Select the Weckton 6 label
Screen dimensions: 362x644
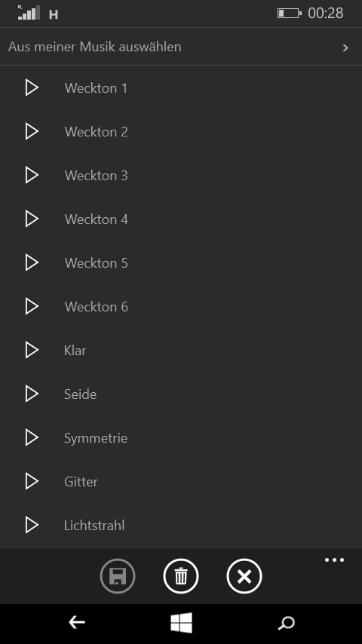coord(96,307)
